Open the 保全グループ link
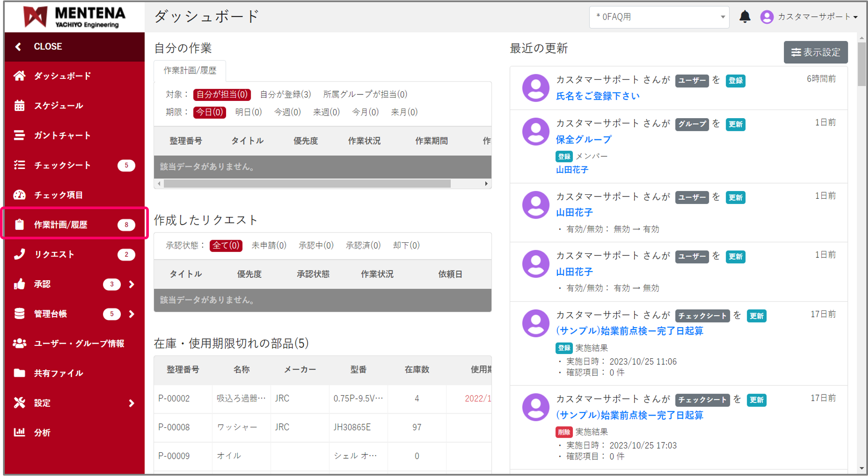The image size is (868, 476). (584, 139)
